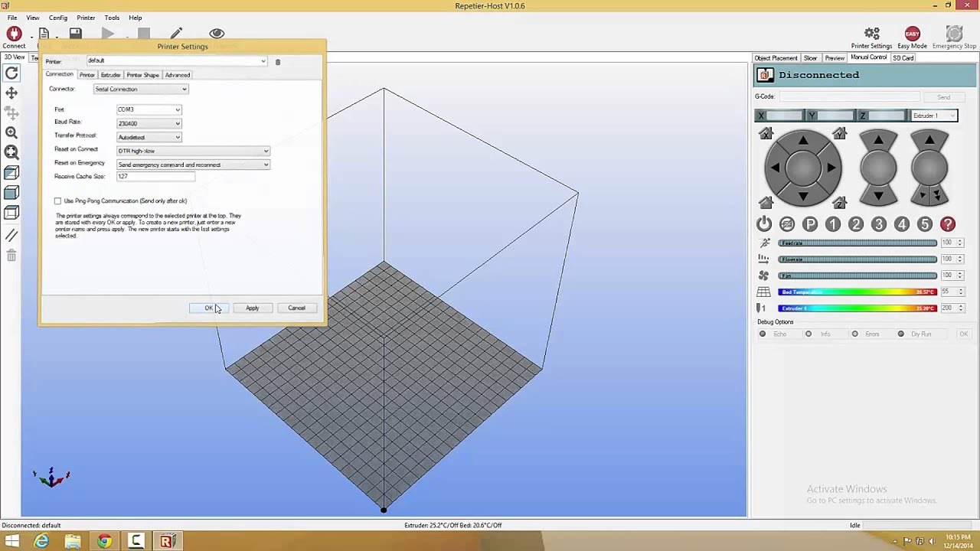980x551 pixels.
Task: Click the Bed Temperature color bar
Action: tap(857, 292)
